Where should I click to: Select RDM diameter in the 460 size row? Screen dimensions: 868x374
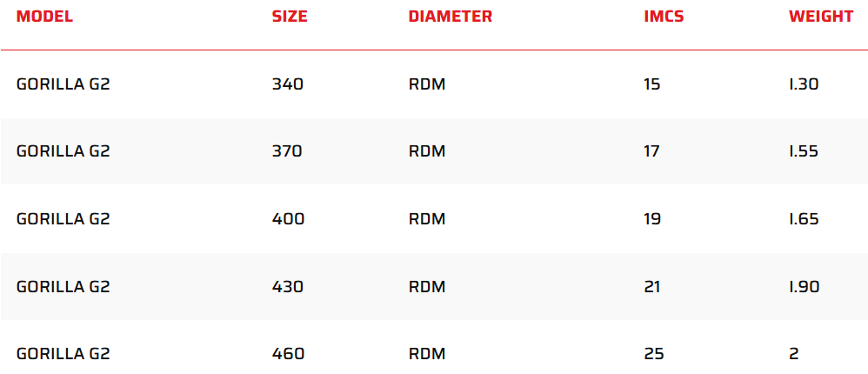[426, 354]
